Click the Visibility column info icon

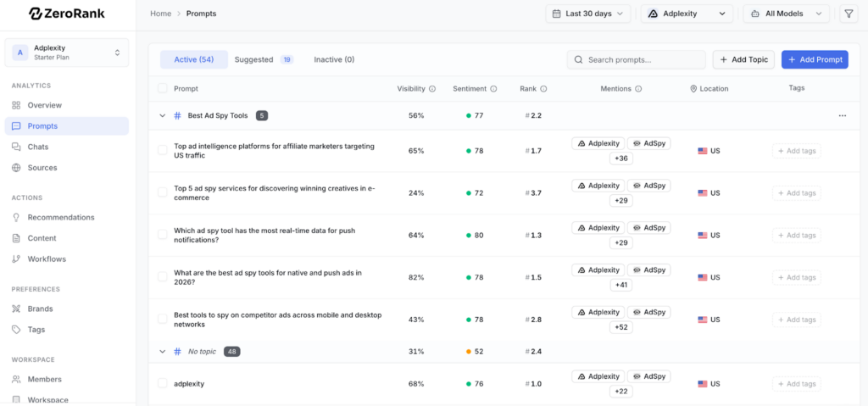(x=432, y=88)
